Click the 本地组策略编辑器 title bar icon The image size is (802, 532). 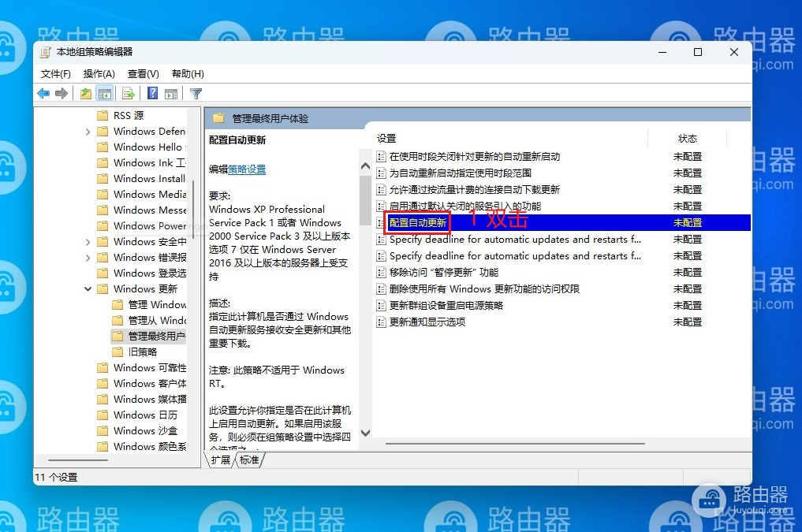[x=46, y=52]
